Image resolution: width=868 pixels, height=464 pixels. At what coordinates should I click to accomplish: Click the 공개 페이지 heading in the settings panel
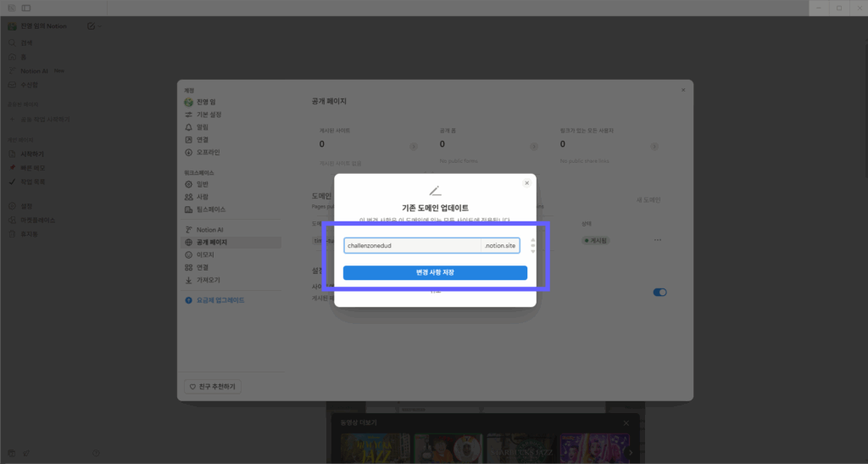(329, 101)
